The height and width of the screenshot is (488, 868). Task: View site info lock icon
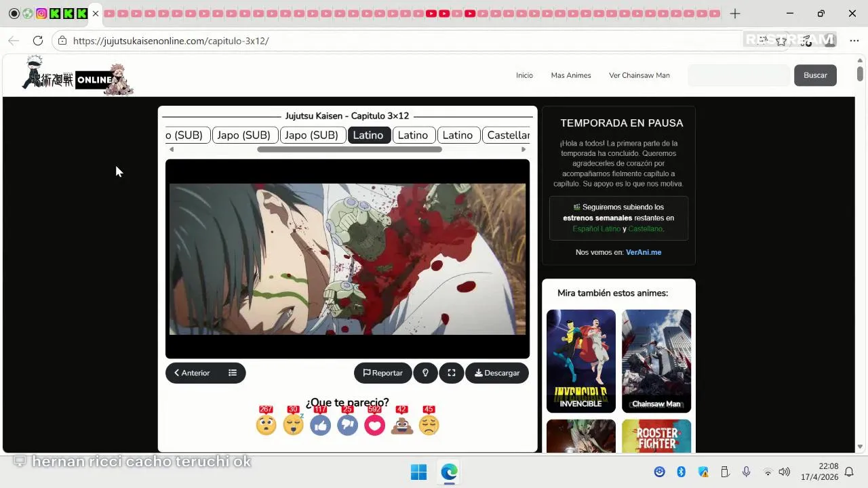point(62,41)
